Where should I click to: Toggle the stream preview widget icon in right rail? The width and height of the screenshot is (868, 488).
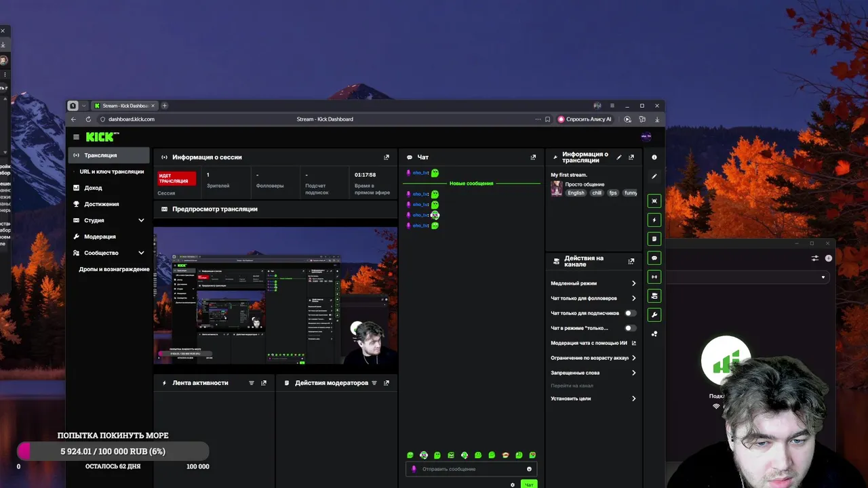[654, 201]
